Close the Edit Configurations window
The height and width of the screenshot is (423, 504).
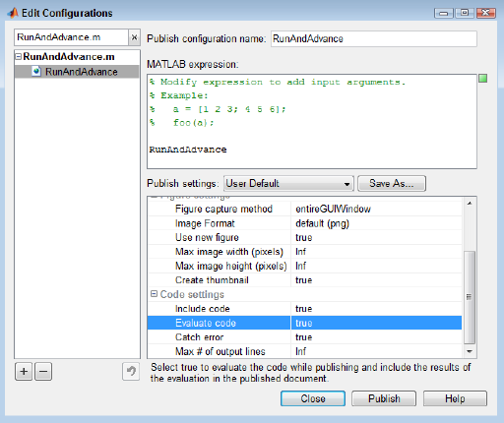(485, 13)
